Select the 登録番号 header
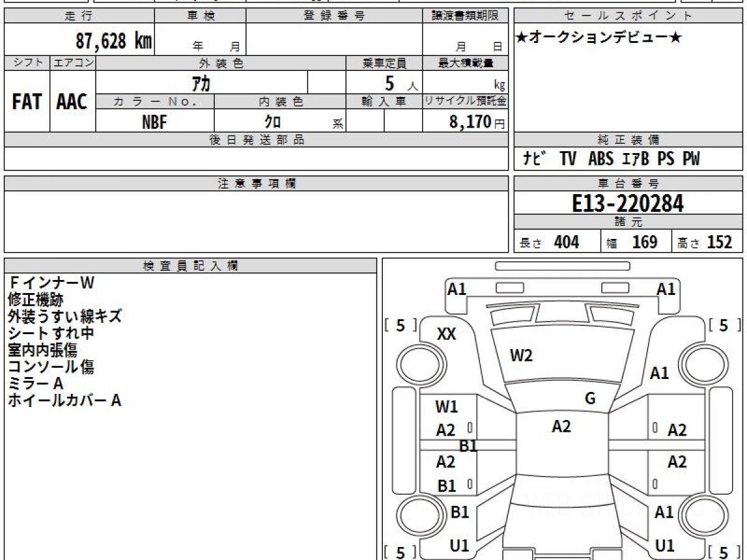The image size is (747, 560). tap(334, 17)
